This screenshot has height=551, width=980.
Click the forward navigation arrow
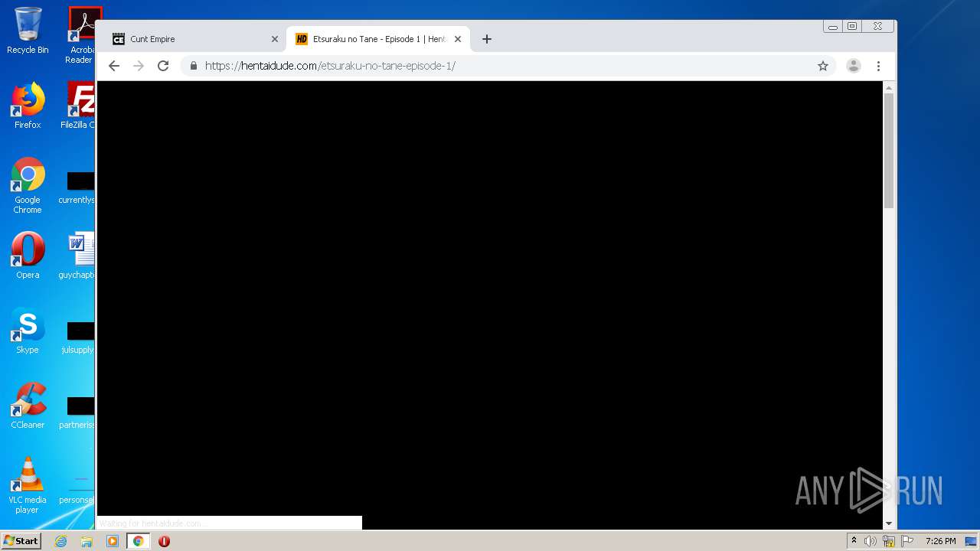pyautogui.click(x=139, y=66)
